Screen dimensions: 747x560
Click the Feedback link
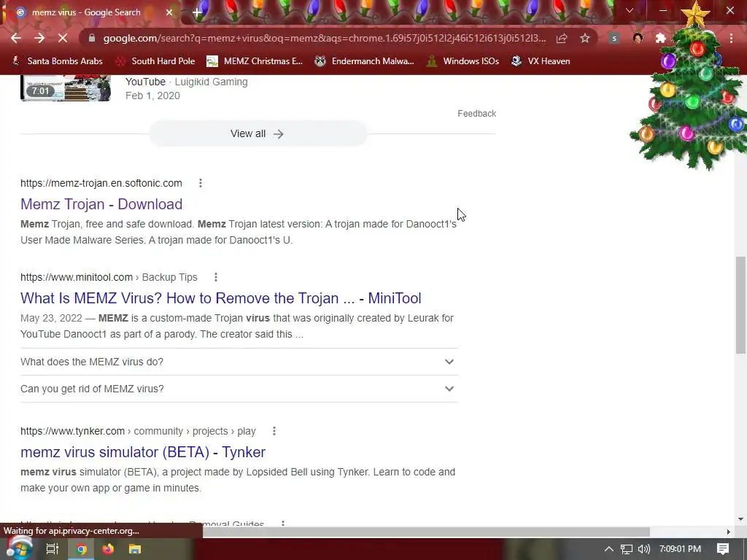tap(477, 113)
